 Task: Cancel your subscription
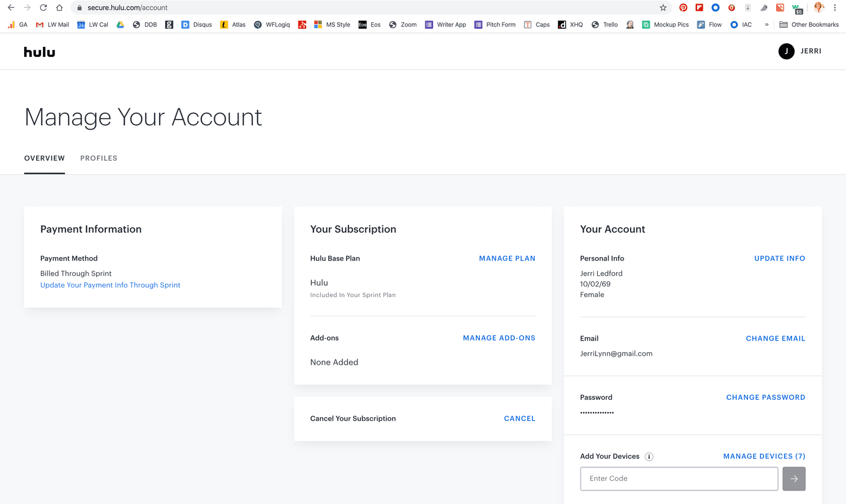519,418
